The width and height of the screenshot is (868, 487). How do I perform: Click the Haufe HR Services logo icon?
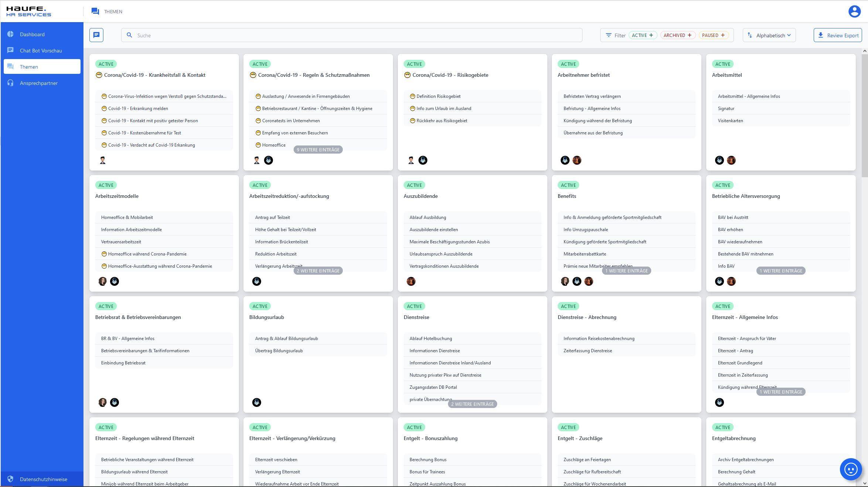(29, 11)
